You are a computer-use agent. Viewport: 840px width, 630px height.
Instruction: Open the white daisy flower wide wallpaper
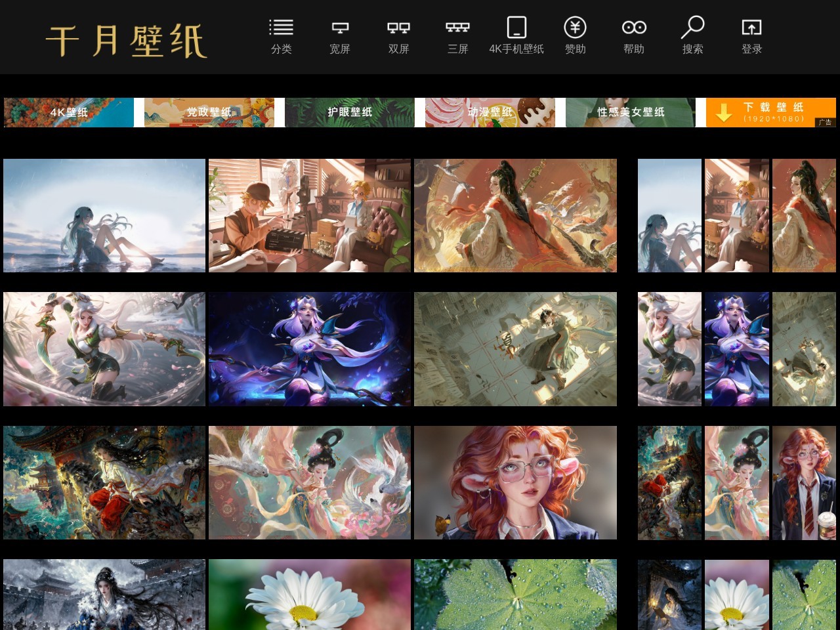tap(309, 594)
